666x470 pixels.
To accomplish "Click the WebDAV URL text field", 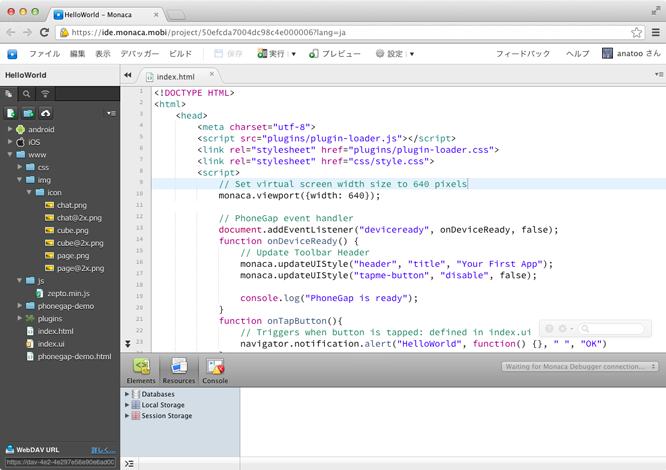I will [59, 463].
